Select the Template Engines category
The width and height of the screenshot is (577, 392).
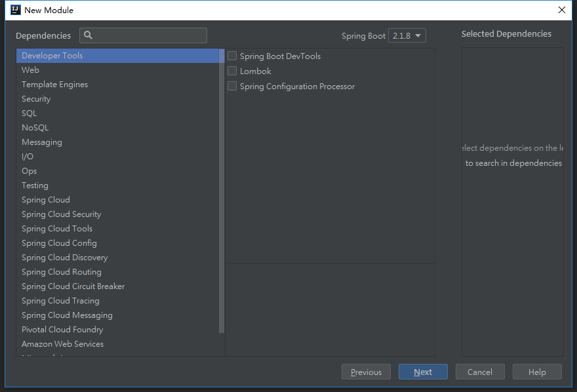[118, 85]
